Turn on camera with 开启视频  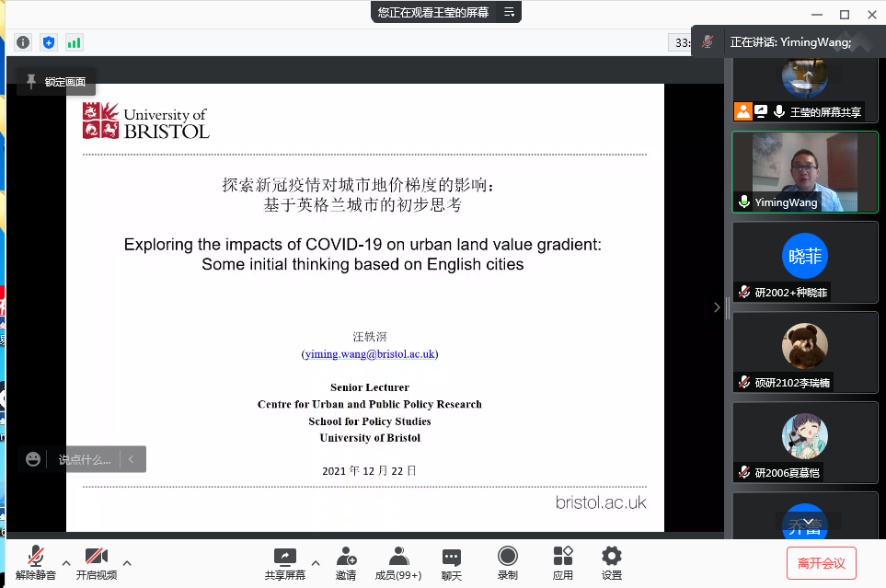(96, 562)
